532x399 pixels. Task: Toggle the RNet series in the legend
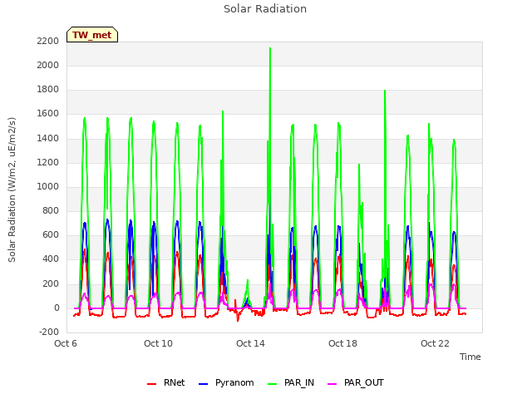point(166,382)
